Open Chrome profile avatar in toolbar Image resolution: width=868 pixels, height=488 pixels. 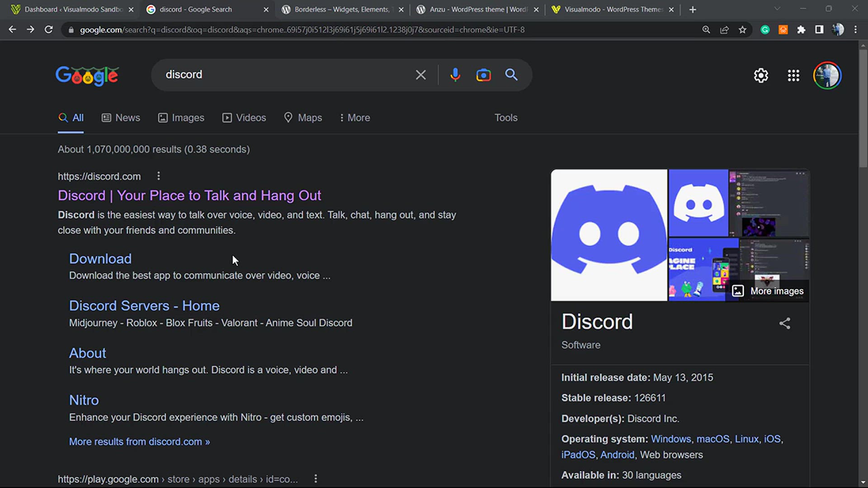pyautogui.click(x=838, y=29)
